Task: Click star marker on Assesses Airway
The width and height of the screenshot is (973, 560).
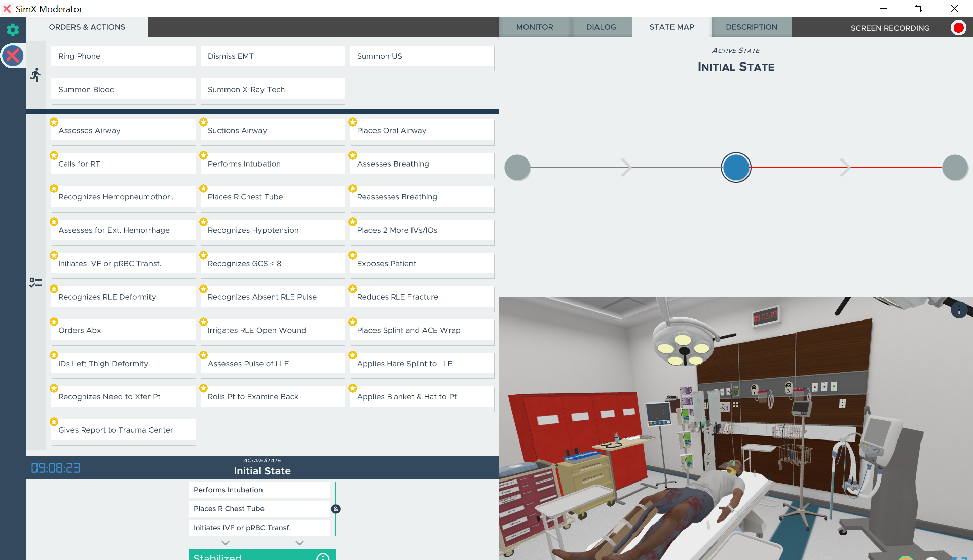Action: 54,122
